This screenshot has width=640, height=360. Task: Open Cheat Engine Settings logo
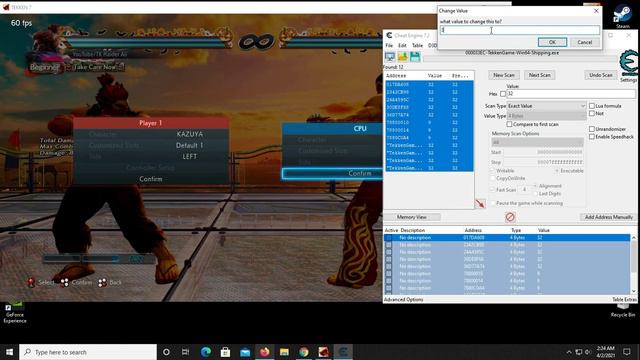[629, 66]
